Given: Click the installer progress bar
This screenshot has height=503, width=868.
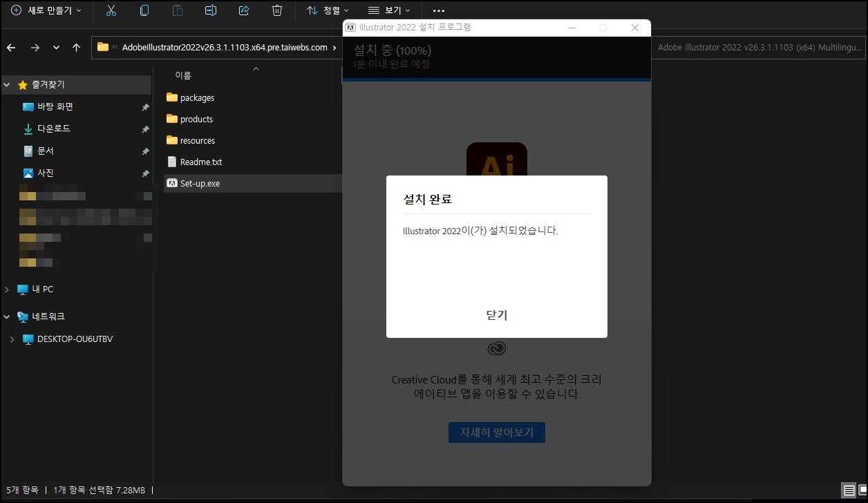Looking at the screenshot, I should click(x=496, y=80).
